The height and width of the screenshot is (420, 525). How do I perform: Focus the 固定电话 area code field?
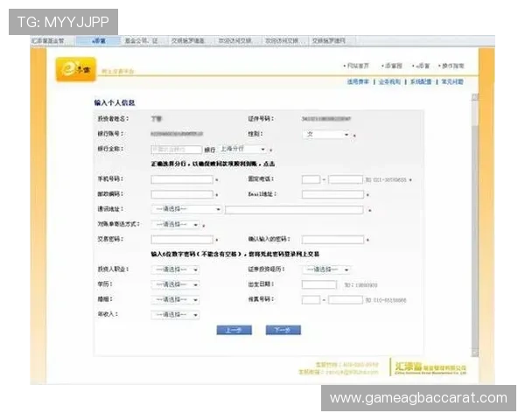311,179
